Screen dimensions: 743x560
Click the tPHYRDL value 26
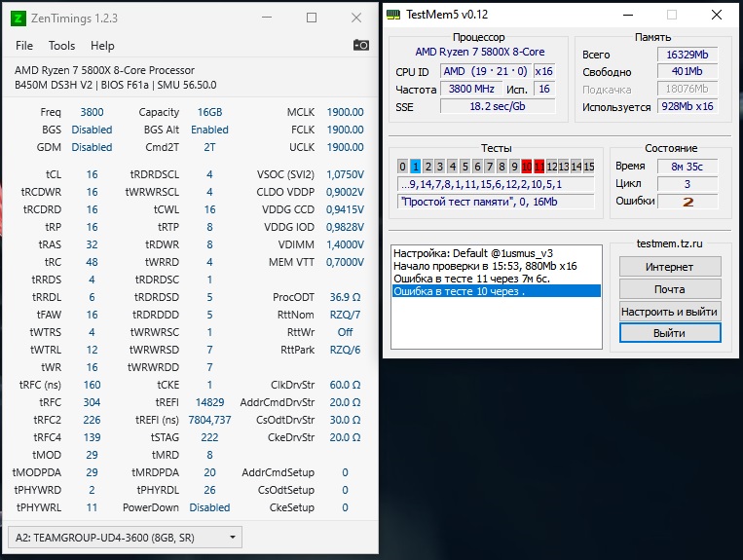(x=209, y=490)
